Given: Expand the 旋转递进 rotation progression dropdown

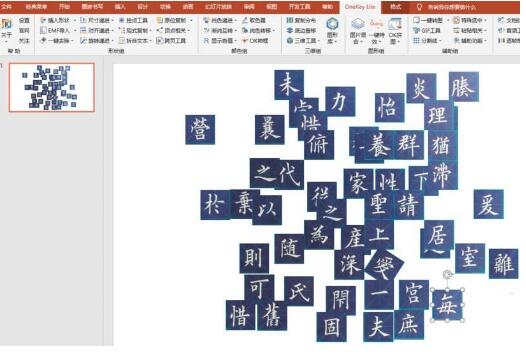Looking at the screenshot, I should tap(112, 41).
